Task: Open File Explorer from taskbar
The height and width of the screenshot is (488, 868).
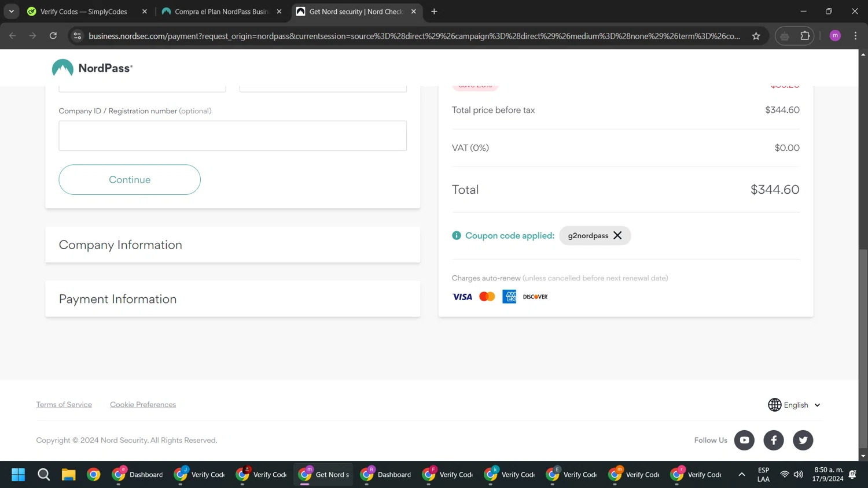Action: [x=69, y=475]
